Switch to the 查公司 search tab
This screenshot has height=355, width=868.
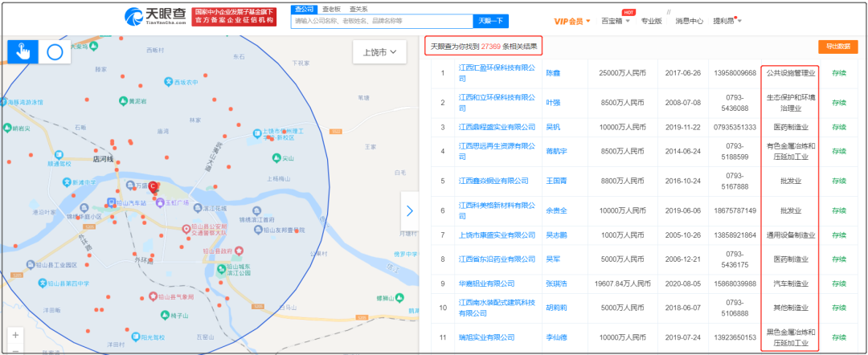click(305, 9)
